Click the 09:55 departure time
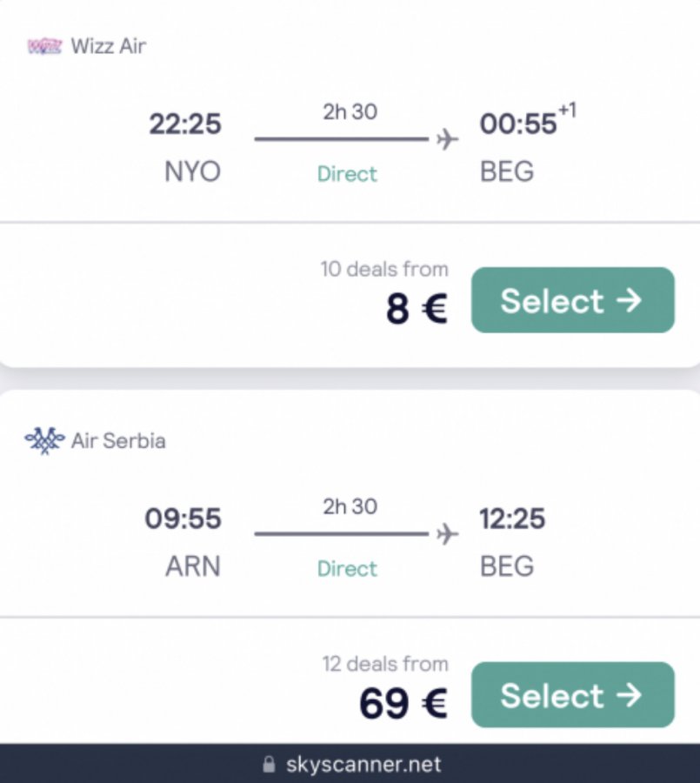The width and height of the screenshot is (700, 783). pyautogui.click(x=183, y=519)
